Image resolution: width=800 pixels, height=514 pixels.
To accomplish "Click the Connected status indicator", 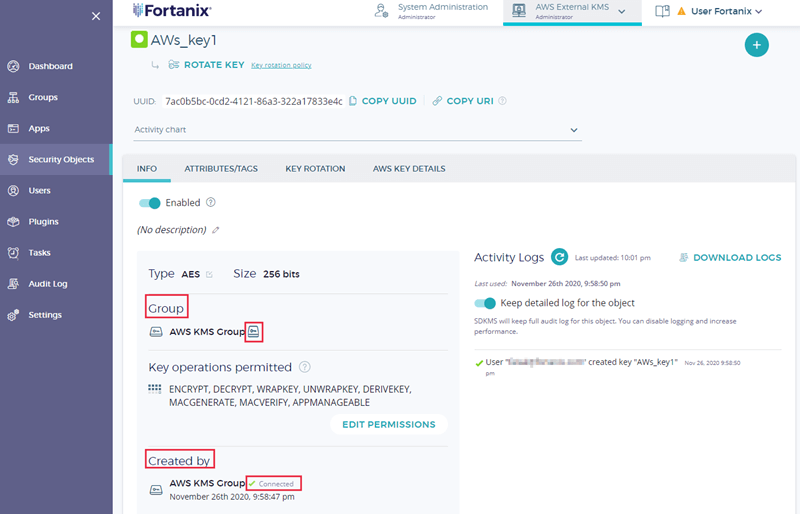I will [274, 484].
